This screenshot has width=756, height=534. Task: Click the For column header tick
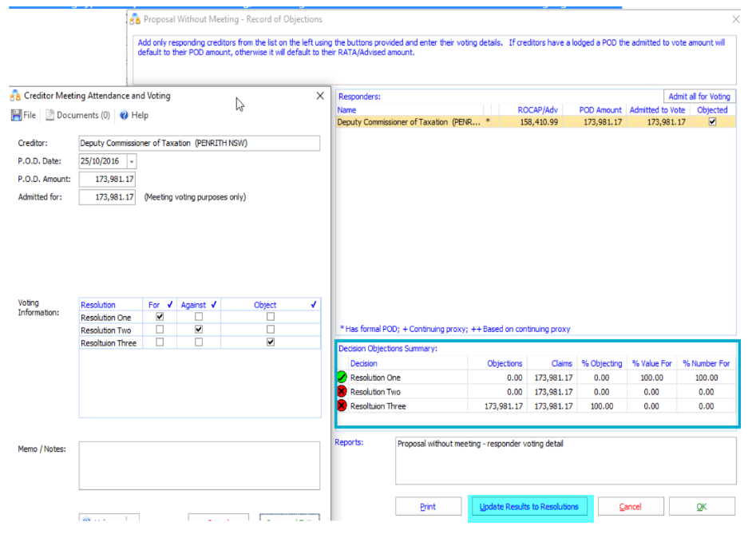pos(171,305)
